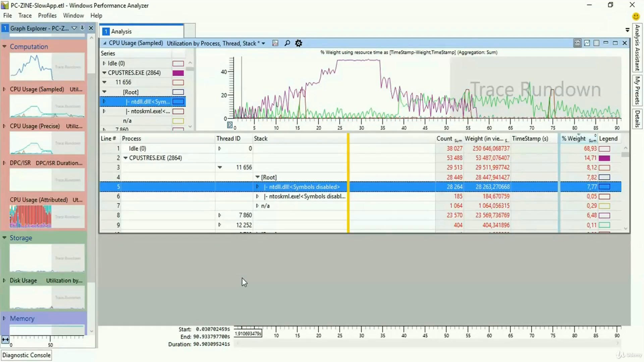This screenshot has height=362, width=644.
Task: Click the data table vertical scrollbar
Action: pyautogui.click(x=626, y=188)
